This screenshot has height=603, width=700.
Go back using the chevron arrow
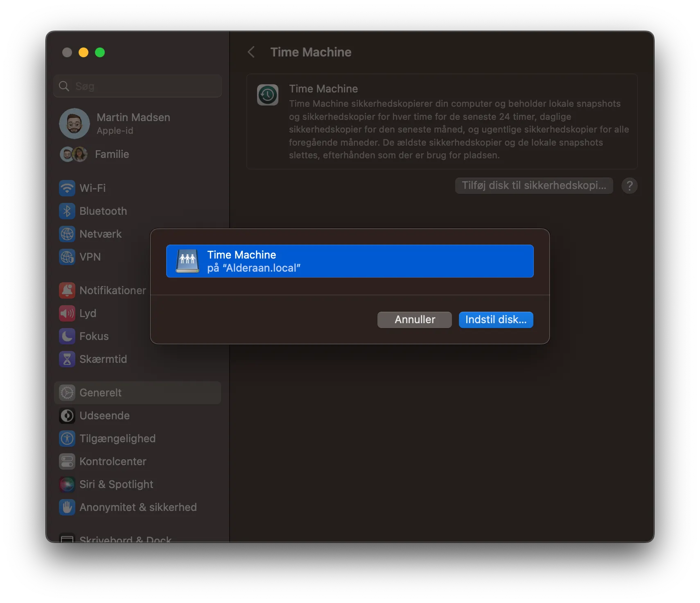(x=251, y=52)
